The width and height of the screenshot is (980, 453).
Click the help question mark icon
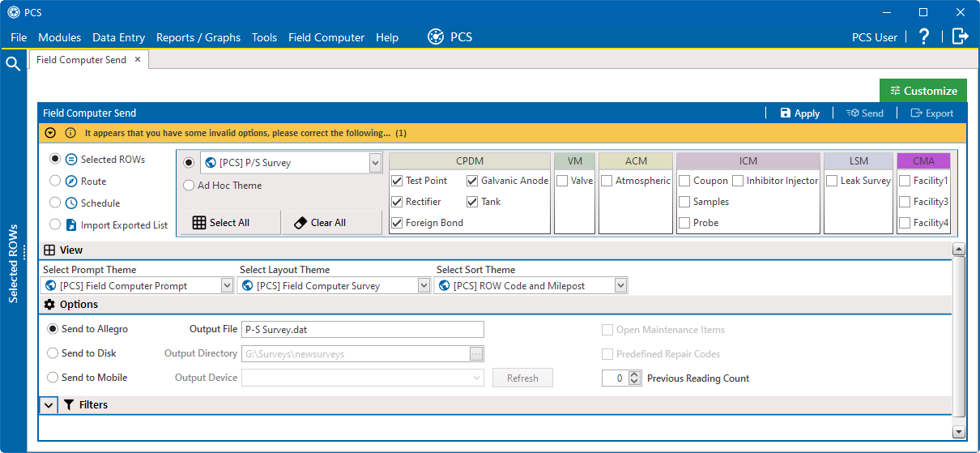[924, 36]
